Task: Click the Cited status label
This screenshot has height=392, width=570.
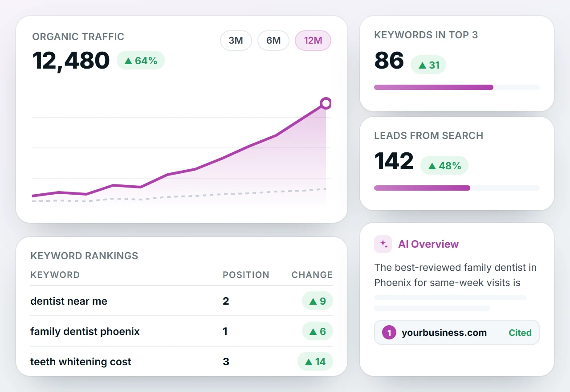Action: coord(520,333)
